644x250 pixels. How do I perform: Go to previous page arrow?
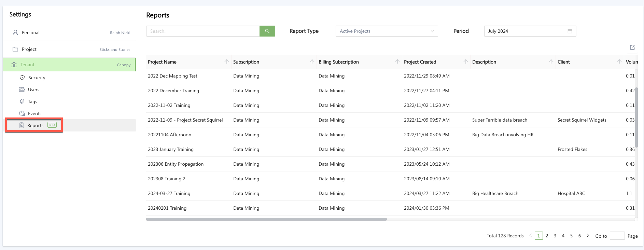tap(530, 236)
